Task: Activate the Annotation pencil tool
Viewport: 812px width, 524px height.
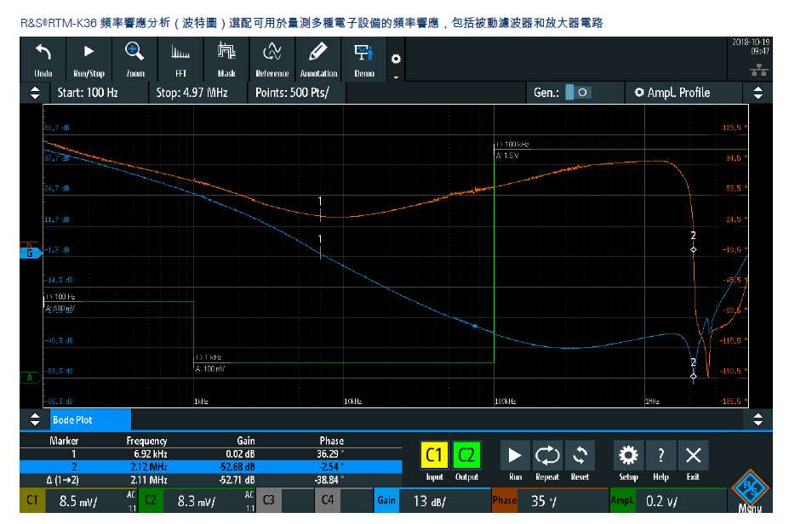Action: 318,60
